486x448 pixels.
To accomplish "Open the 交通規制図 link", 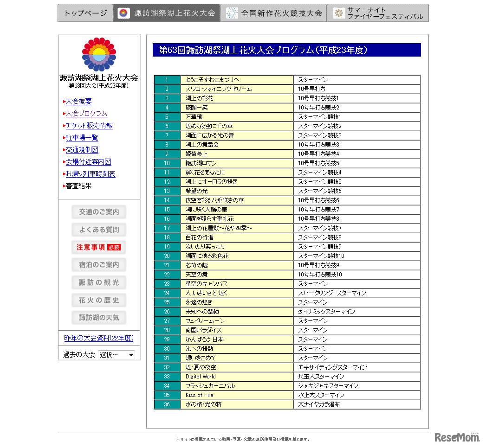I will [82, 150].
